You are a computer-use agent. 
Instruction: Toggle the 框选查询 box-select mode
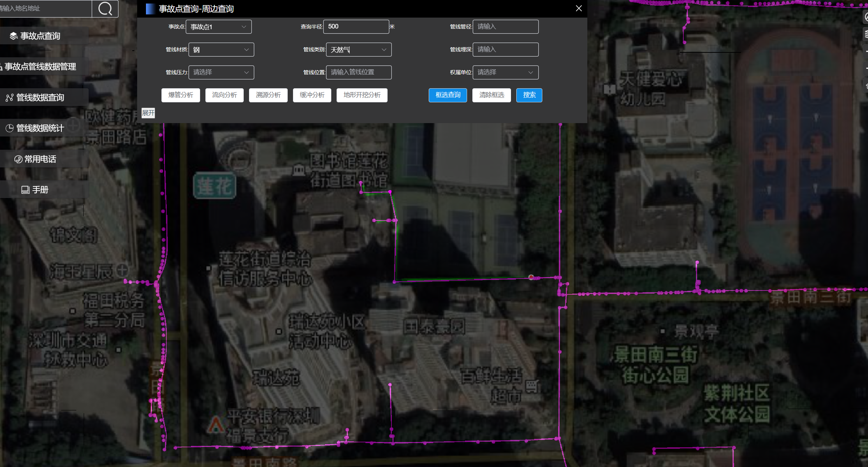[x=447, y=95]
